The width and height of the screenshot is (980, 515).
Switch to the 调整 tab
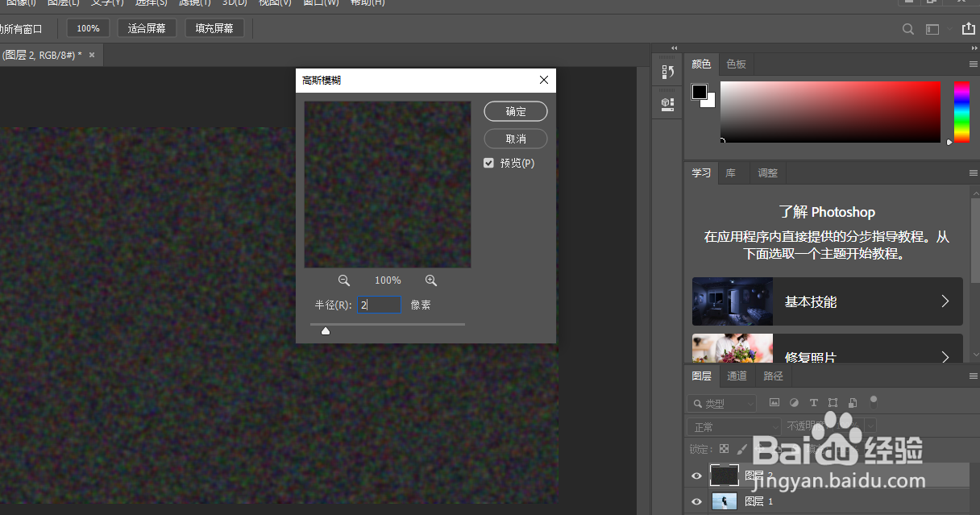[768, 173]
